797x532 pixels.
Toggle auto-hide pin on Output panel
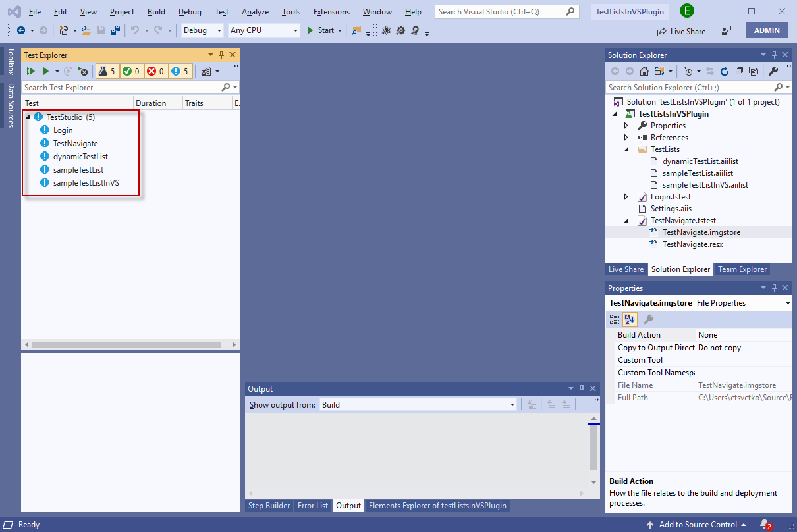tap(582, 389)
